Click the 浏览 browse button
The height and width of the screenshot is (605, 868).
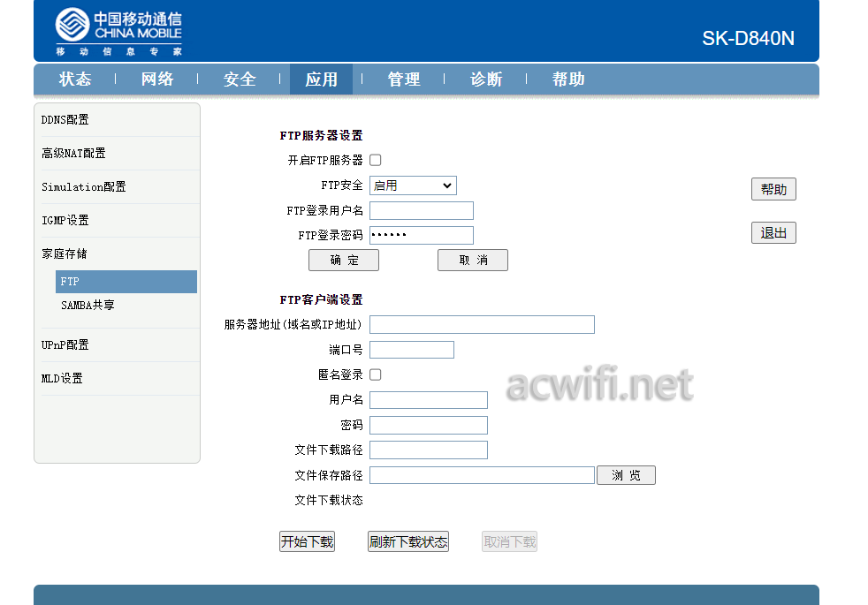626,475
